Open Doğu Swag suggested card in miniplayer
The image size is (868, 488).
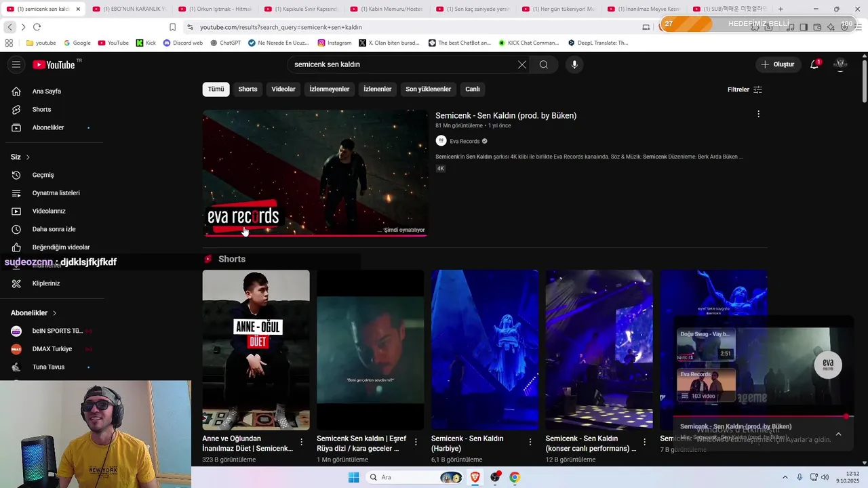[706, 345]
